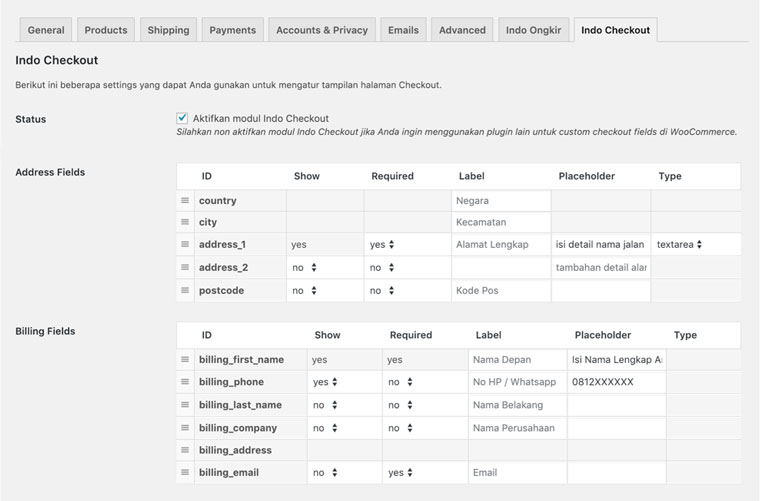Grab the drag handle of city row
This screenshot has width=760, height=501.
[185, 222]
